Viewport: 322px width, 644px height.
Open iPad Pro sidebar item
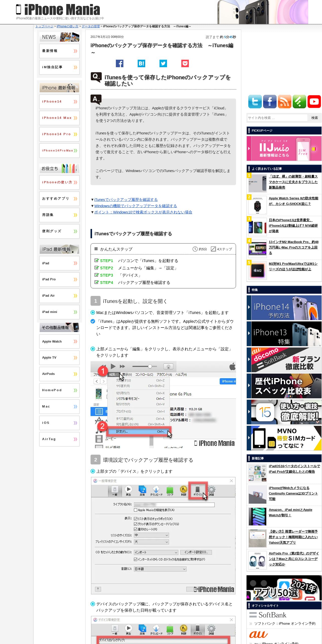coord(59,279)
